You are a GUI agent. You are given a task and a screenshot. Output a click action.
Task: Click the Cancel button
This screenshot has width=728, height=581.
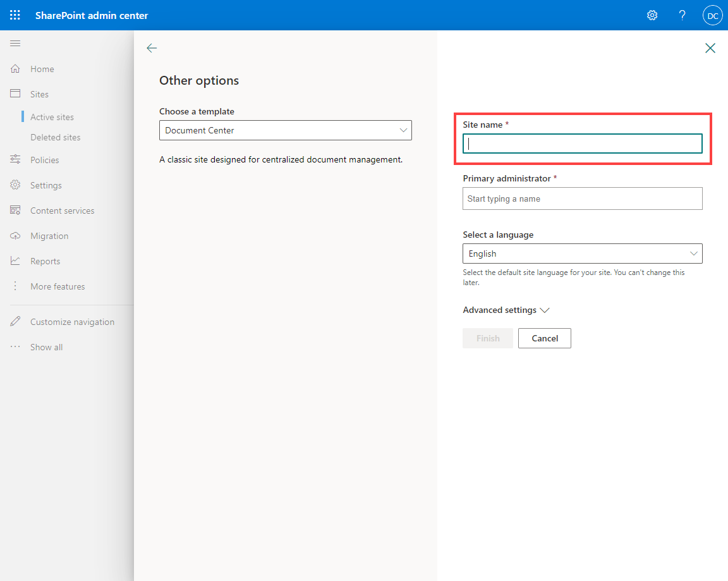545,338
